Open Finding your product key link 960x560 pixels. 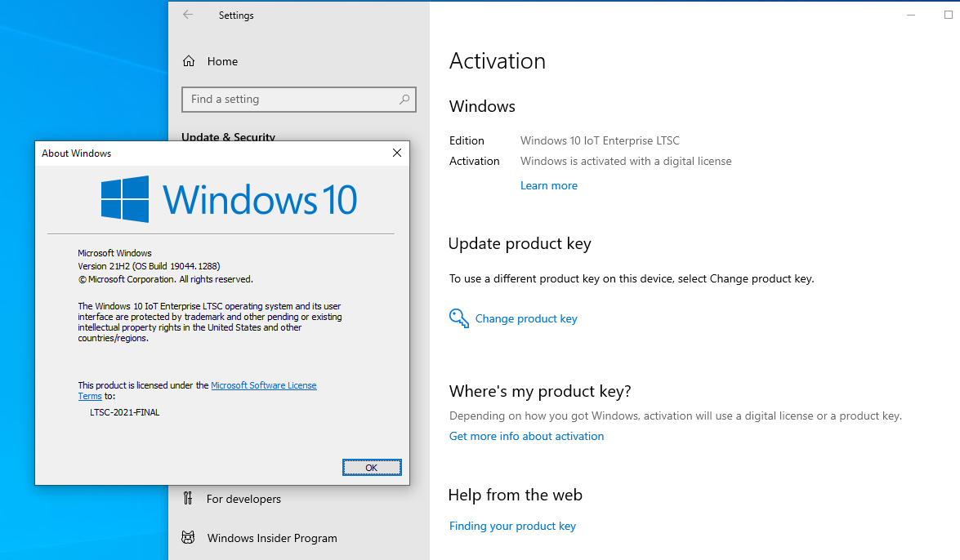pyautogui.click(x=512, y=526)
